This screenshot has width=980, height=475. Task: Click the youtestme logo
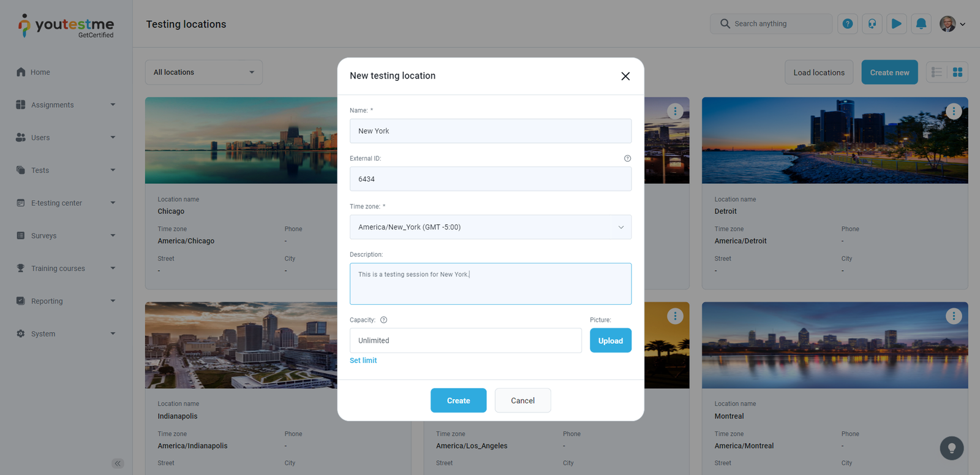66,26
